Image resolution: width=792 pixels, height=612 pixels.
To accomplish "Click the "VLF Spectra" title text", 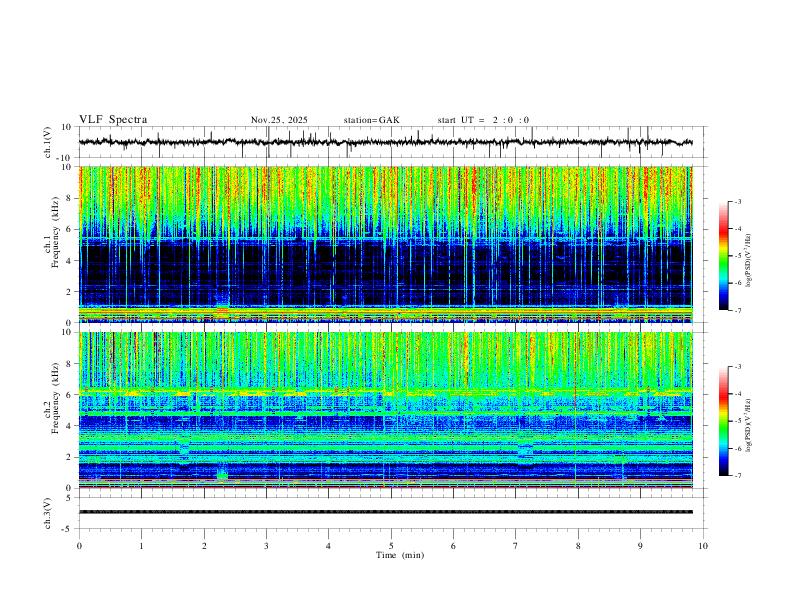I will (113, 120).
